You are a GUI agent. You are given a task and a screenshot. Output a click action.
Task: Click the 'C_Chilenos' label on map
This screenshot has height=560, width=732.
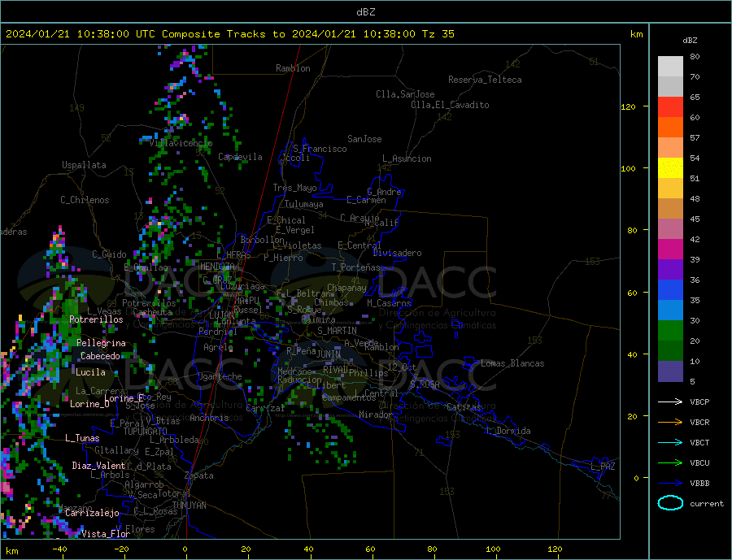tap(85, 200)
